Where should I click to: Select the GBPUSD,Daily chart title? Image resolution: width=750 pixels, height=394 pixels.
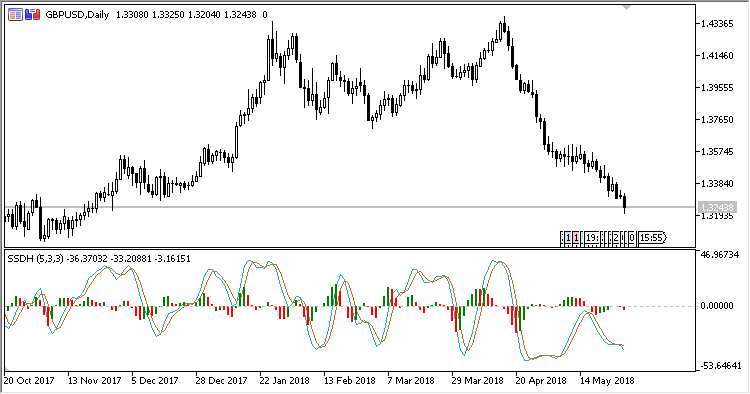77,15
